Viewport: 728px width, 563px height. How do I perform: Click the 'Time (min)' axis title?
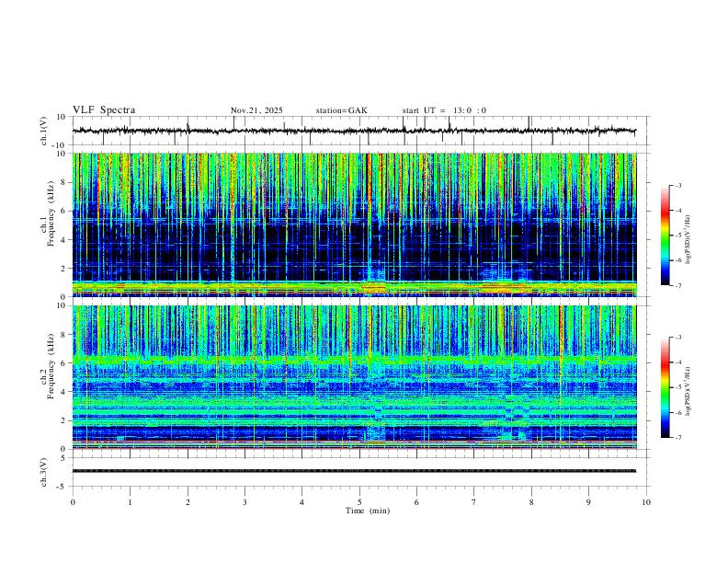(x=368, y=511)
